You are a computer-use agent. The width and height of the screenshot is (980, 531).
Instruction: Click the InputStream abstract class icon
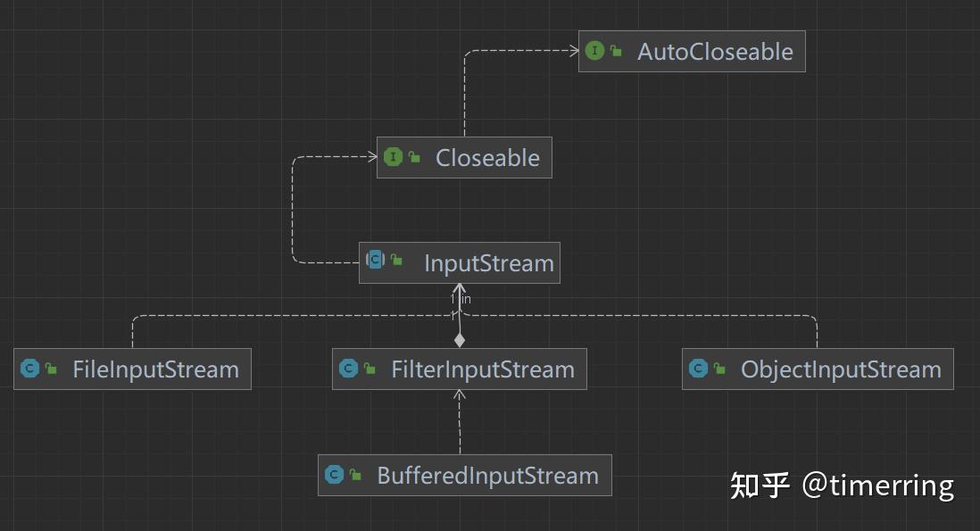(x=376, y=259)
